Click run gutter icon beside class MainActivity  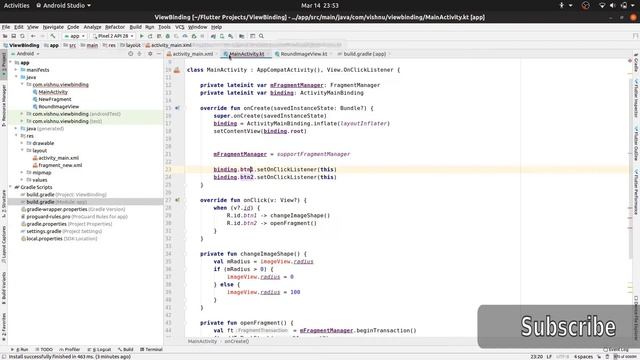click(177, 70)
